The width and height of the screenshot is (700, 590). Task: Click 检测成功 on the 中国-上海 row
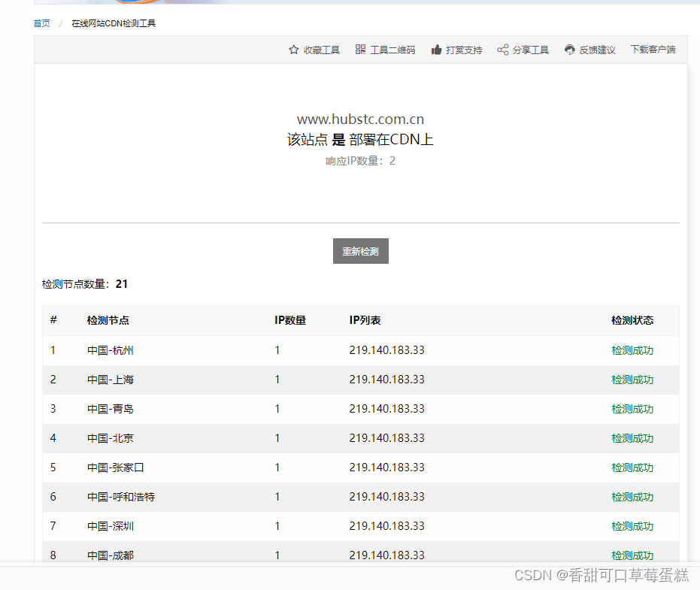(633, 380)
